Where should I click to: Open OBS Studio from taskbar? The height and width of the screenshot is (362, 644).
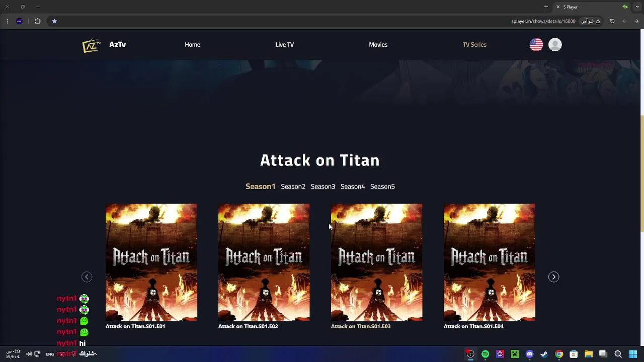point(470,354)
